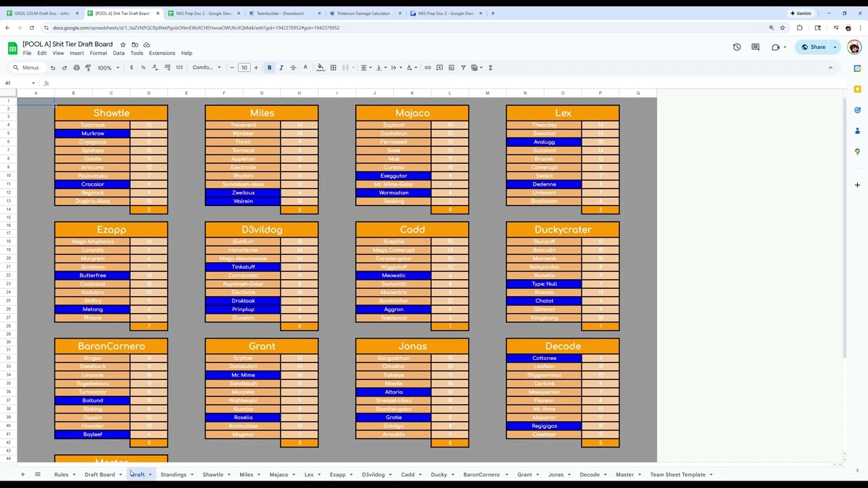Screen dimensions: 868x488
Task: Toggle italic formatting
Action: (281, 68)
